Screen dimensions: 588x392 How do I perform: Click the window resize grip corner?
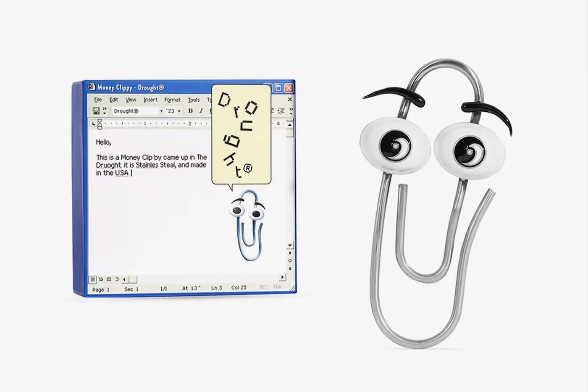tap(292, 288)
